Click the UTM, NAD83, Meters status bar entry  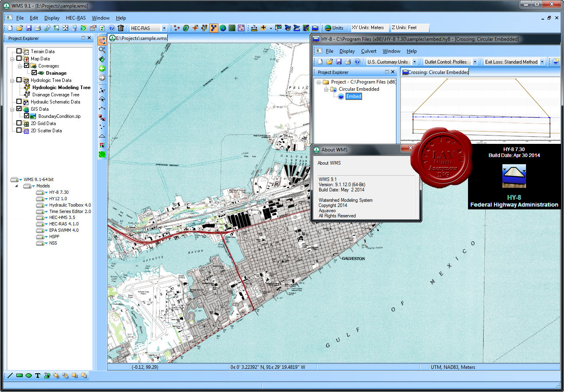(x=453, y=367)
